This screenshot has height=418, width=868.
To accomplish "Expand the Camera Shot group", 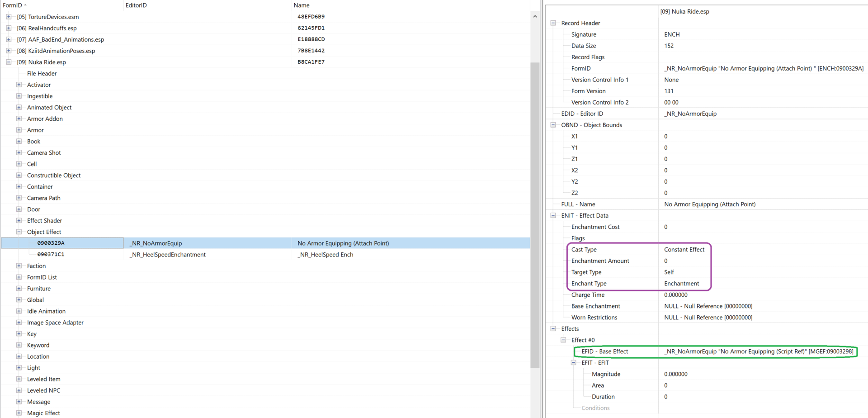I will tap(19, 152).
